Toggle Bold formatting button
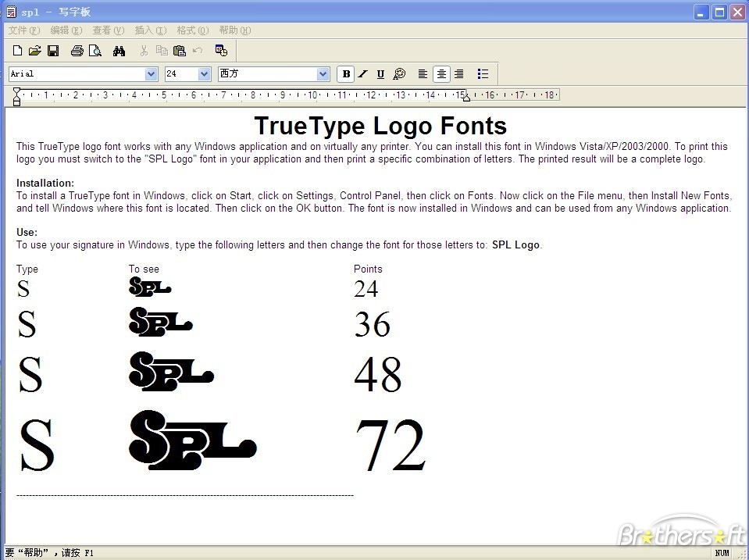The height and width of the screenshot is (560, 749). [x=346, y=74]
